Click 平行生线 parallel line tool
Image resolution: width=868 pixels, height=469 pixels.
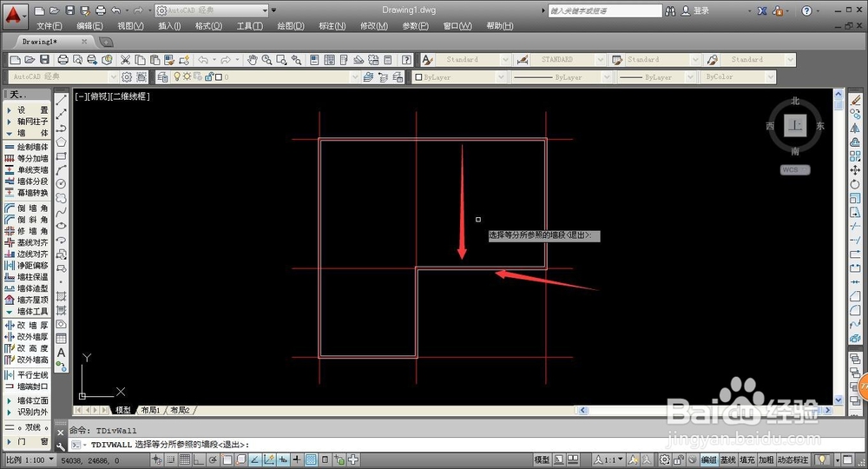[x=27, y=375]
